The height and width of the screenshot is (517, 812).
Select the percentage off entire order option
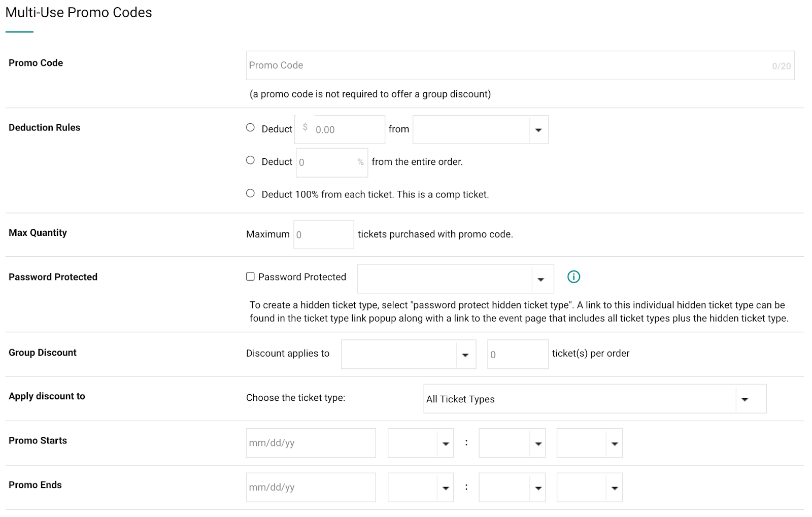pyautogui.click(x=250, y=160)
